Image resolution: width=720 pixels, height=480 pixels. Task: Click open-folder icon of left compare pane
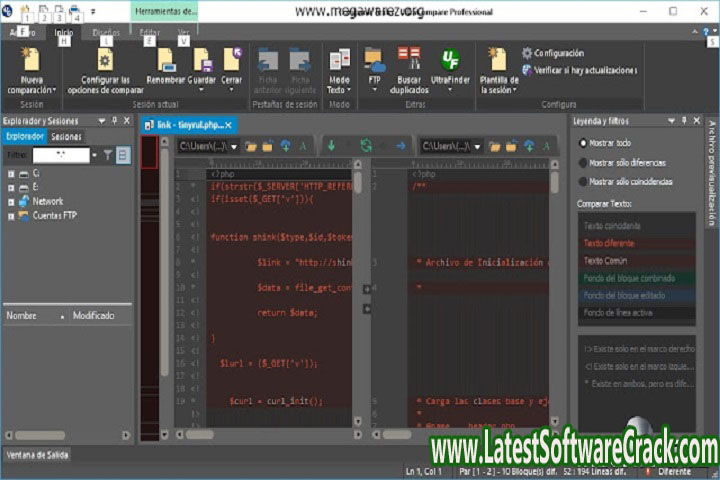251,147
